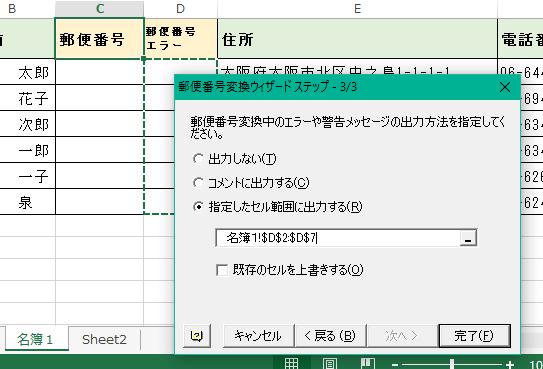This screenshot has width=543, height=369.
Task: Click the cell containing 一郎
Action: [x=27, y=150]
